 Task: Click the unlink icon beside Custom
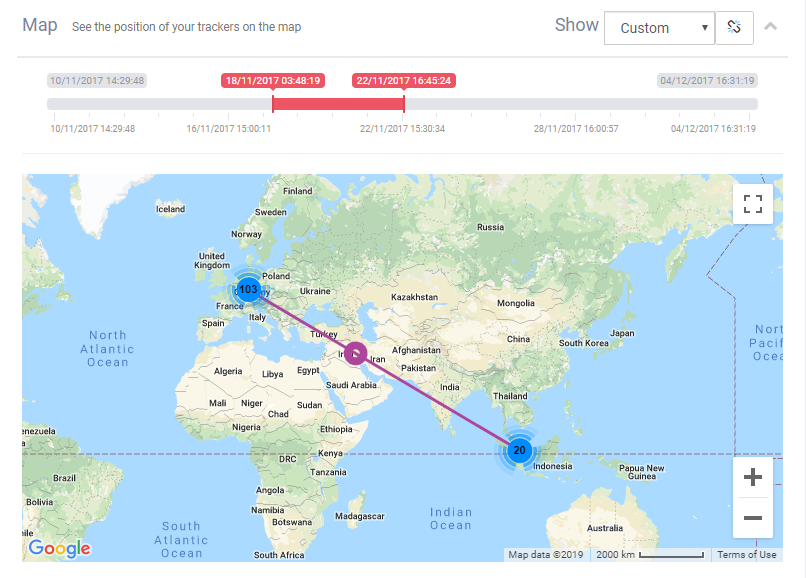tap(734, 28)
